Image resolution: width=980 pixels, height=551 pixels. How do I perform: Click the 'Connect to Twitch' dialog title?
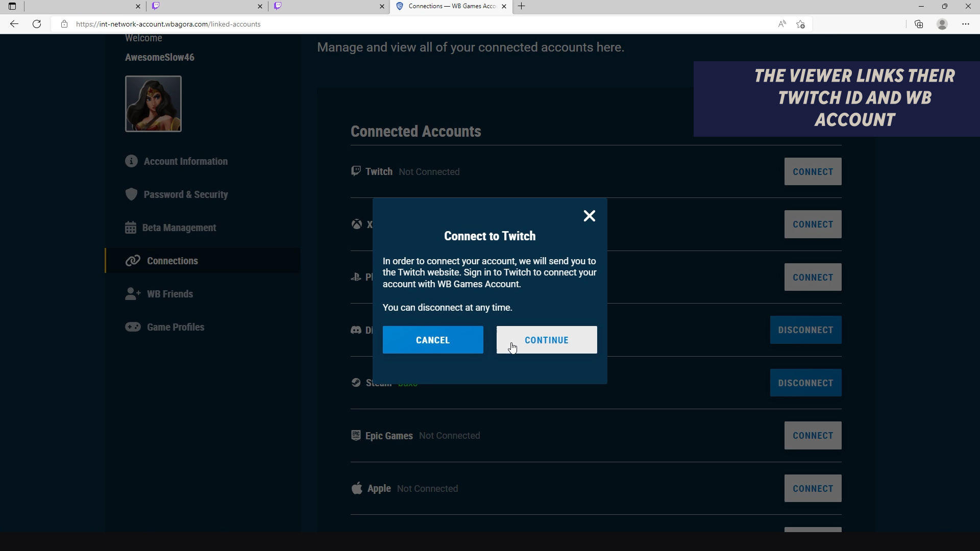[x=490, y=236]
